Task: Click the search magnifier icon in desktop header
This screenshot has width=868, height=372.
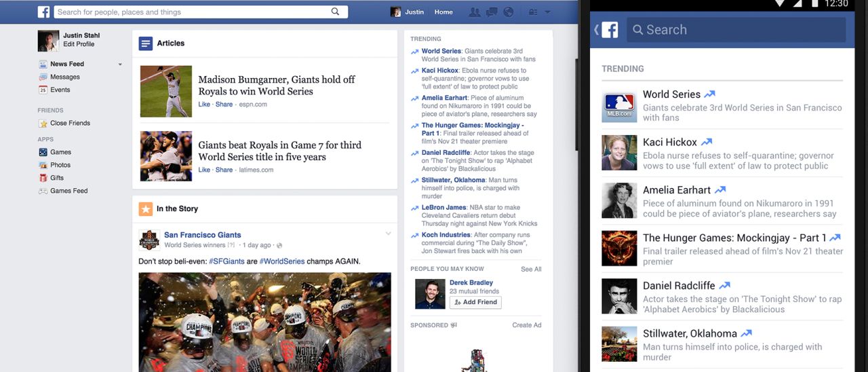Action: [x=335, y=12]
